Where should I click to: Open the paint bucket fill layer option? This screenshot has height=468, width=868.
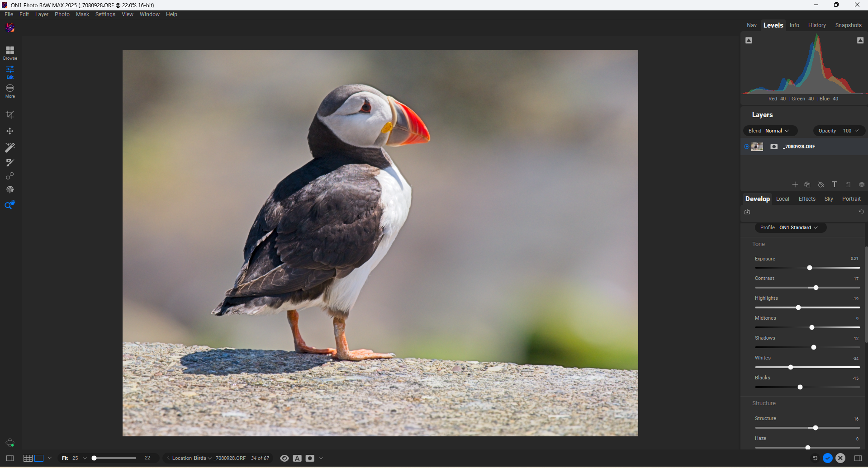(x=821, y=184)
